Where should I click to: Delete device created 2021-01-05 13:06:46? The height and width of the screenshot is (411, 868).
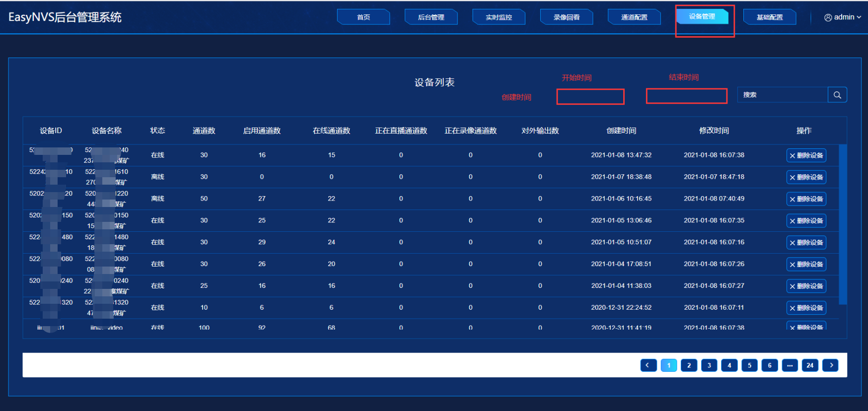click(806, 221)
